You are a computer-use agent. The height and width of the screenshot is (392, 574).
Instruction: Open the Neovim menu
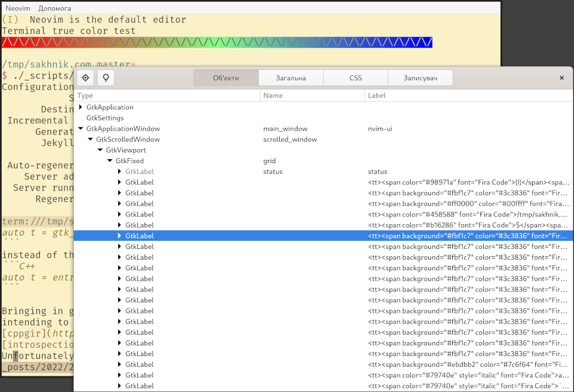(17, 8)
